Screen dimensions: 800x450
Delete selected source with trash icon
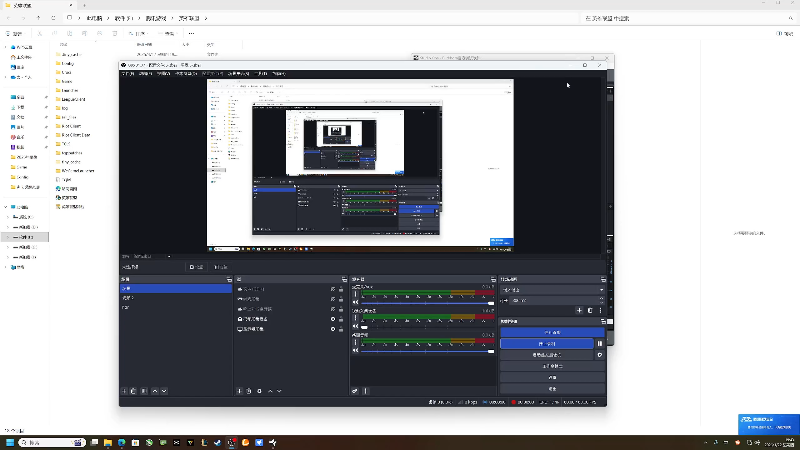pyautogui.click(x=249, y=391)
